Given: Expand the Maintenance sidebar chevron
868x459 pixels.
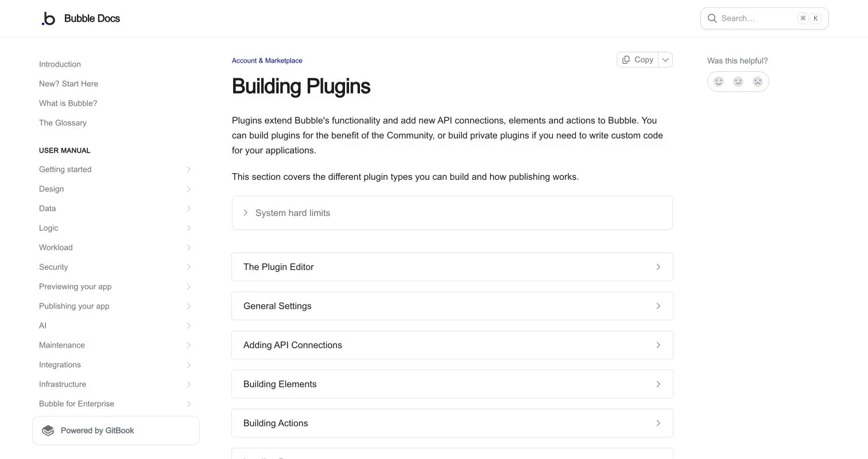Looking at the screenshot, I should pos(189,345).
